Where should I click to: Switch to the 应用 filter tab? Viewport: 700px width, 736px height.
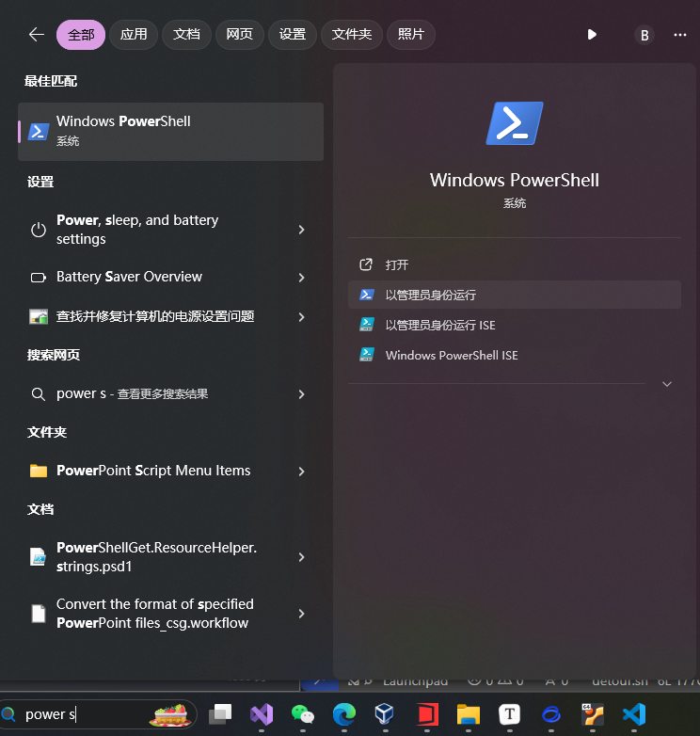(x=134, y=35)
